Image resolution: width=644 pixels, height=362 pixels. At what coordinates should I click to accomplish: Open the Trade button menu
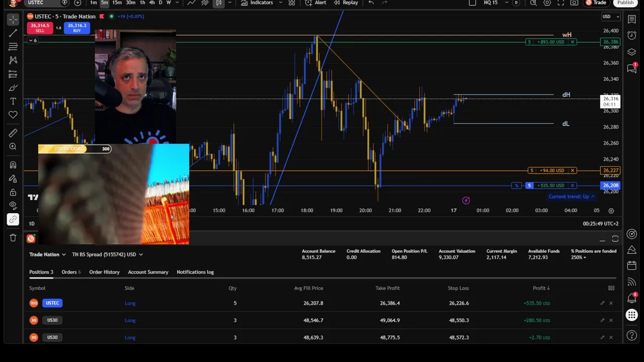tap(596, 3)
